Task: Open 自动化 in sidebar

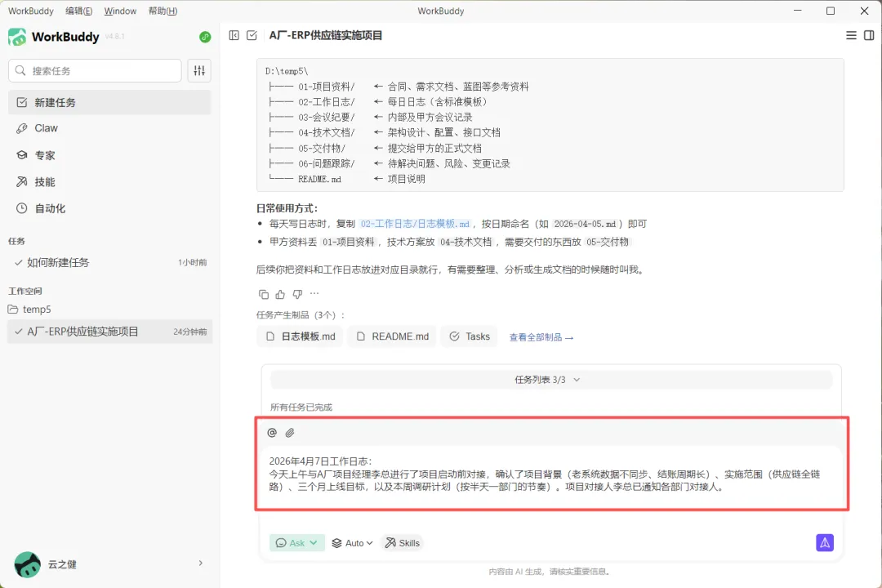Action: pyautogui.click(x=109, y=209)
